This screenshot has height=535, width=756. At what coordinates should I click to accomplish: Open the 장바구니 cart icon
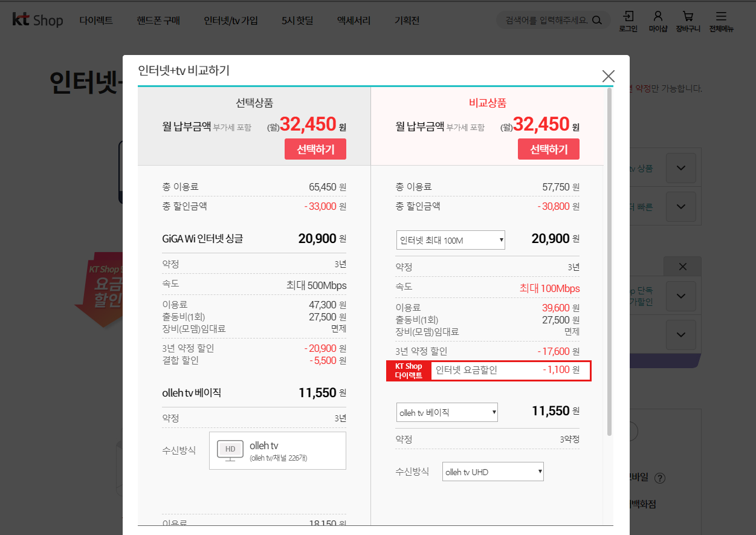click(x=688, y=21)
